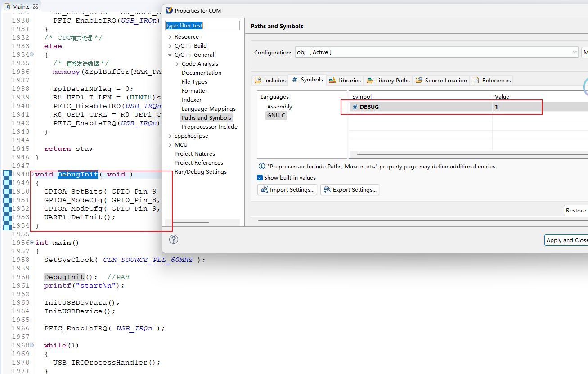Click printf start line in editor
The image size is (588, 374).
pos(84,285)
